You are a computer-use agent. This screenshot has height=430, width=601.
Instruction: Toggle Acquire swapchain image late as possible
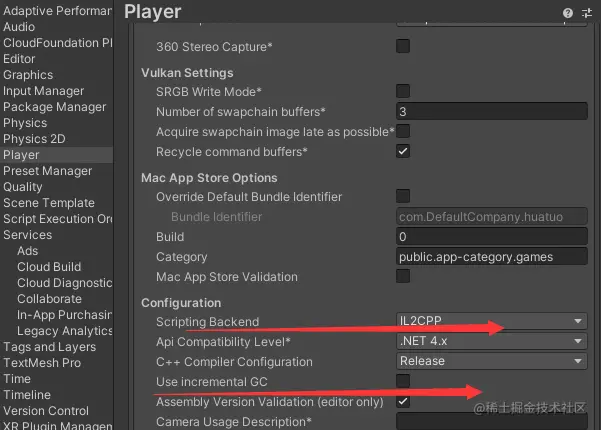pos(403,131)
